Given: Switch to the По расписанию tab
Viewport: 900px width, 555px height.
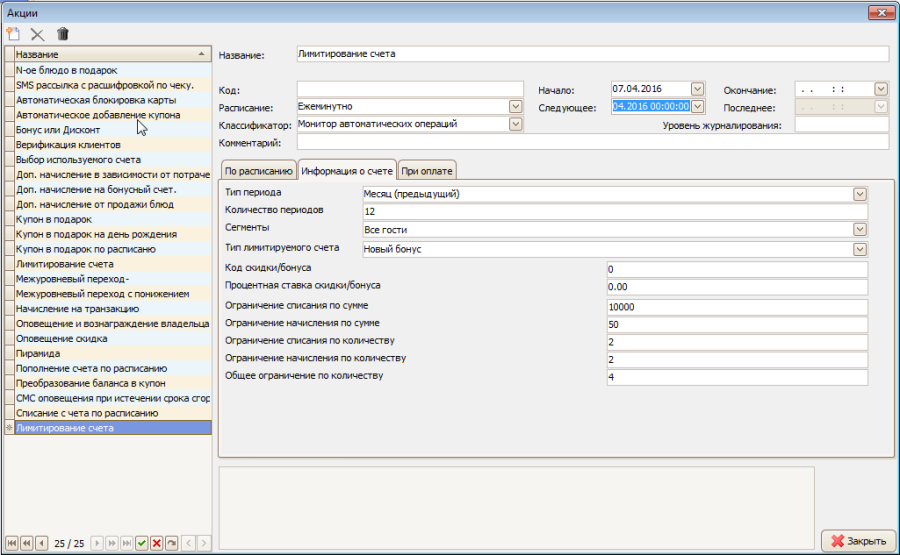Looking at the screenshot, I should [x=257, y=170].
